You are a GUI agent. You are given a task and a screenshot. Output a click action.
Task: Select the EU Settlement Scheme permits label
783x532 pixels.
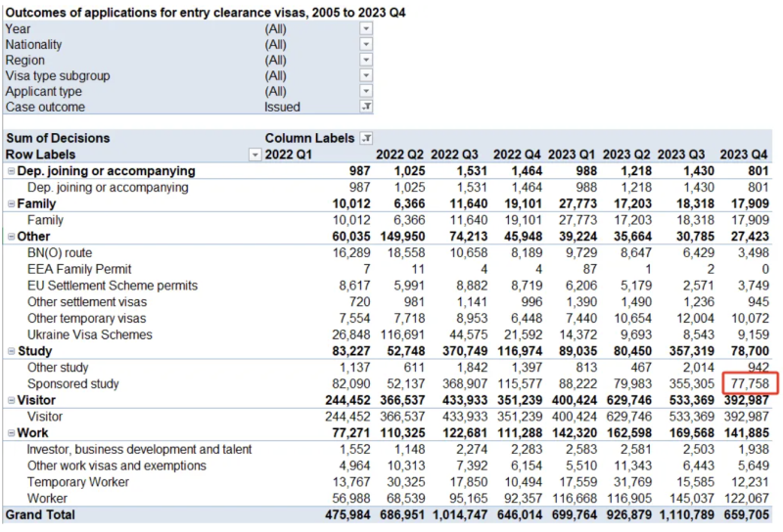tap(113, 286)
